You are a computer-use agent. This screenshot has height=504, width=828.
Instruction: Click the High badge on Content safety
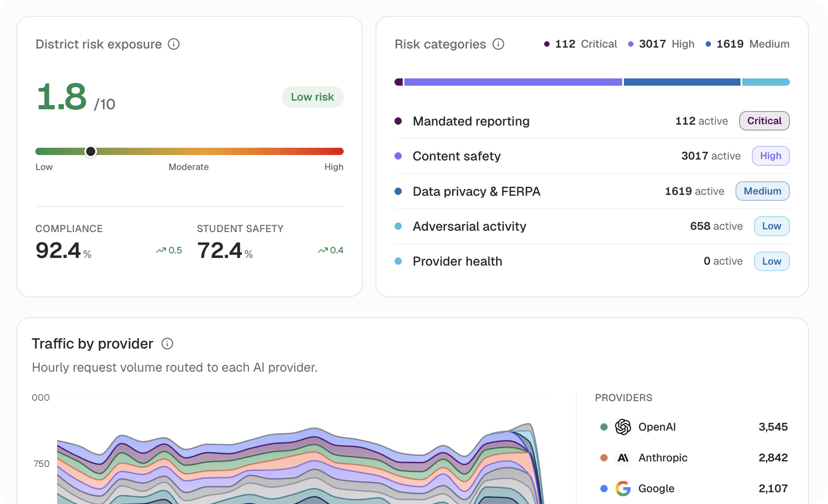point(770,156)
